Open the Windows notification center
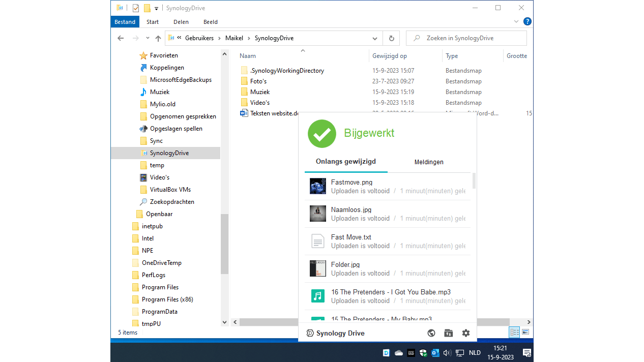The image size is (644, 362). tap(527, 353)
